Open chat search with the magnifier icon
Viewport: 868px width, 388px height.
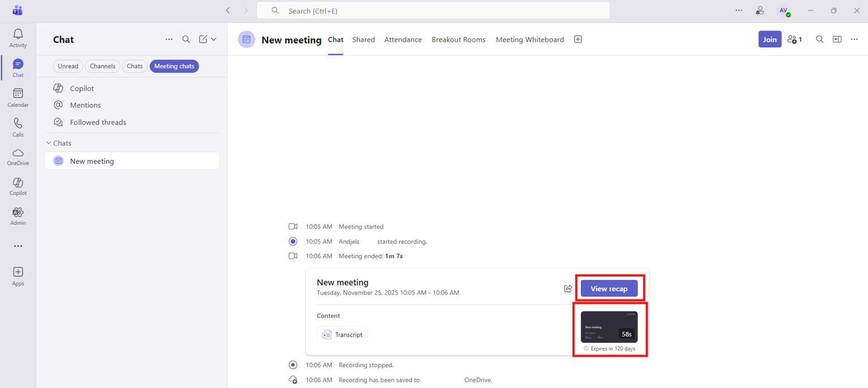pyautogui.click(x=186, y=39)
